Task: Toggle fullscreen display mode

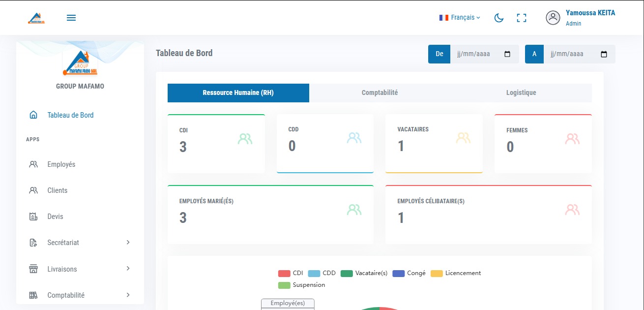Action: coord(521,18)
